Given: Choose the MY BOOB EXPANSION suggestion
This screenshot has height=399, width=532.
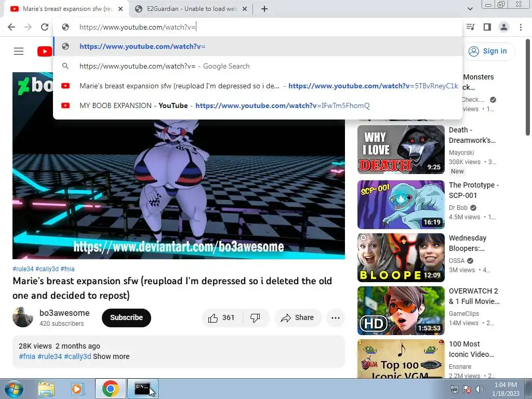Looking at the screenshot, I should coord(258,105).
